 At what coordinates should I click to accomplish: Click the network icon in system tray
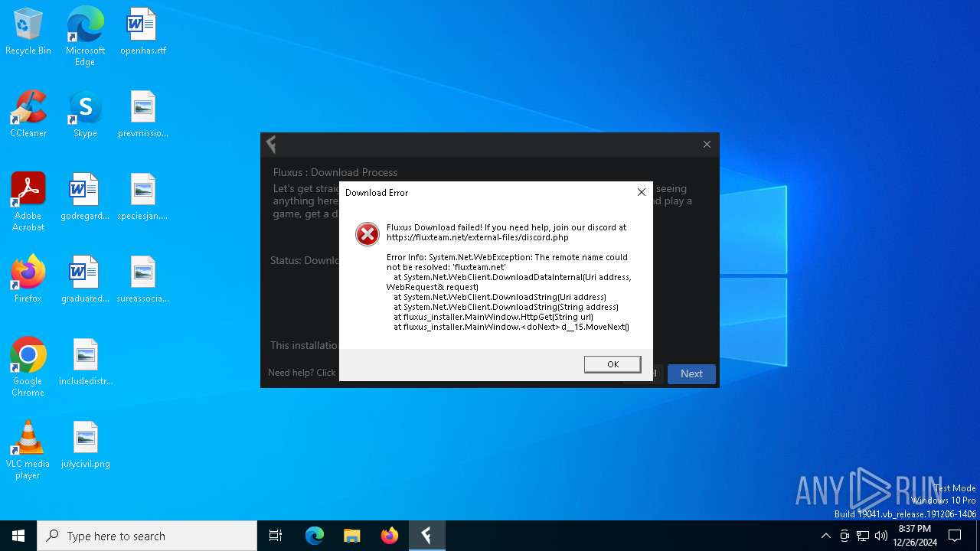point(863,536)
